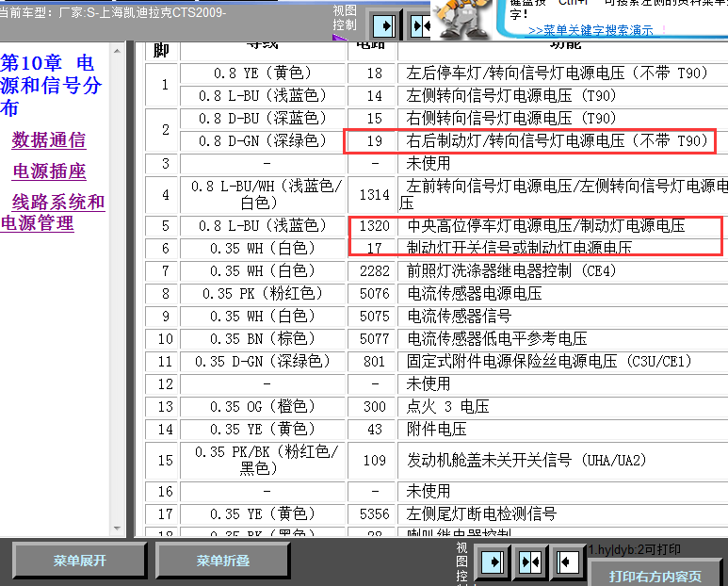Click the purple triangle under top 视图控制
The width and height of the screenshot is (728, 586).
339,38
